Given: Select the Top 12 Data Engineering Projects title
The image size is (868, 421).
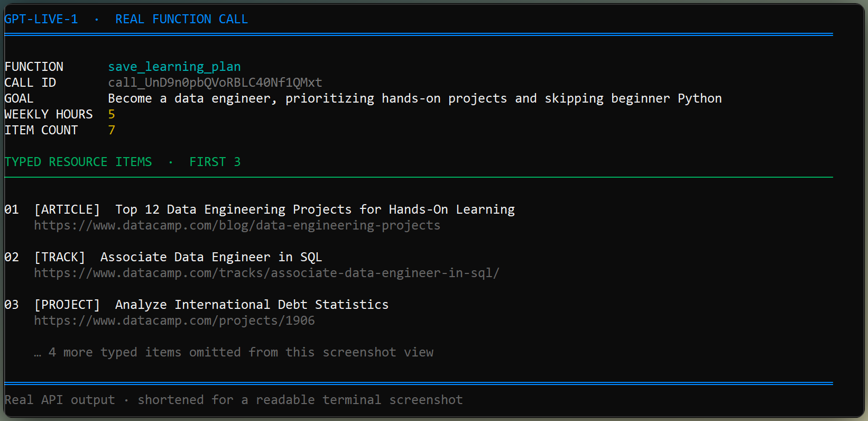Looking at the screenshot, I should point(315,210).
